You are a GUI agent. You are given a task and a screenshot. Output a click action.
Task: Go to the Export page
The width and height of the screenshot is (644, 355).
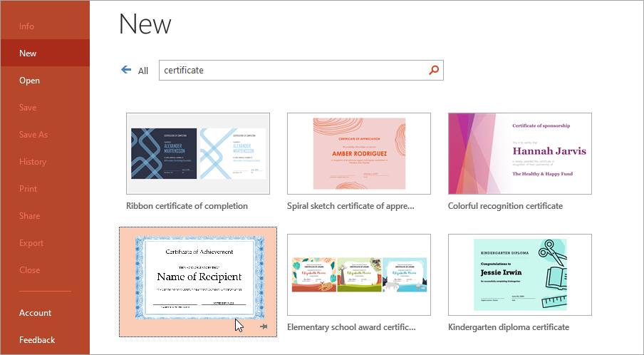coord(31,243)
